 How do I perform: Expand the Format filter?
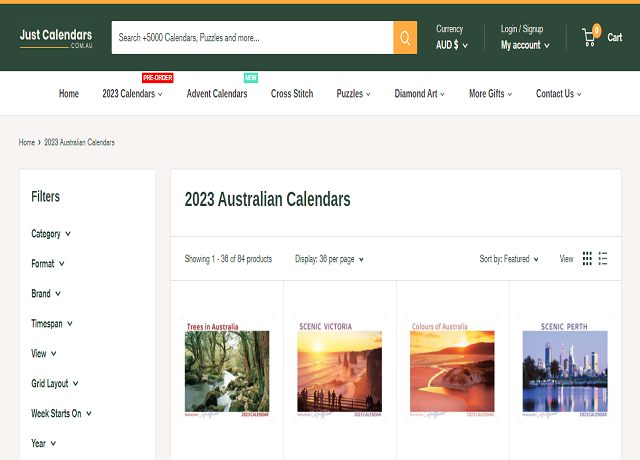[x=48, y=264]
